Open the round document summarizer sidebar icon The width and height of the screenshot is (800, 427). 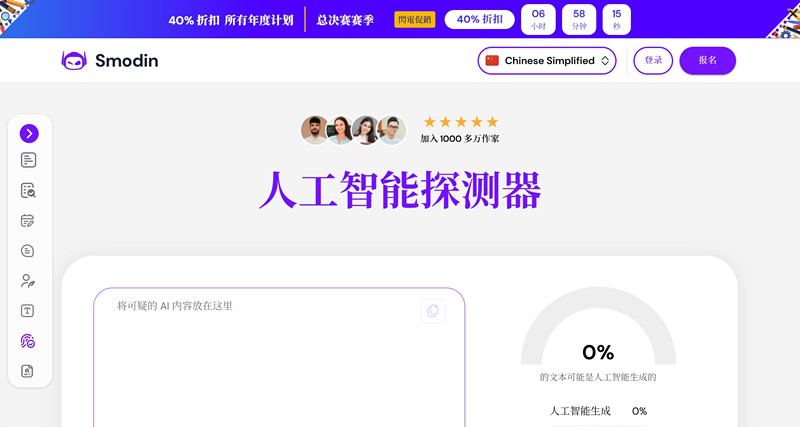tap(28, 250)
